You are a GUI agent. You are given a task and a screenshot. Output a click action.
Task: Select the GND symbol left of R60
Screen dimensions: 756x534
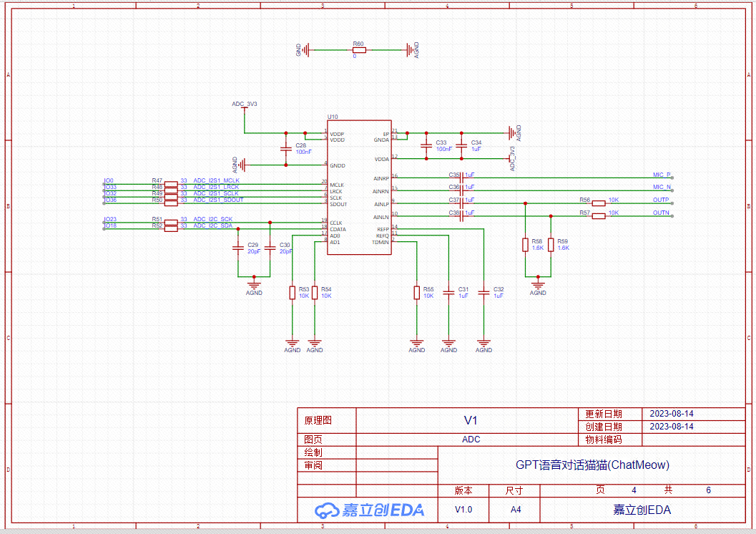(x=305, y=50)
